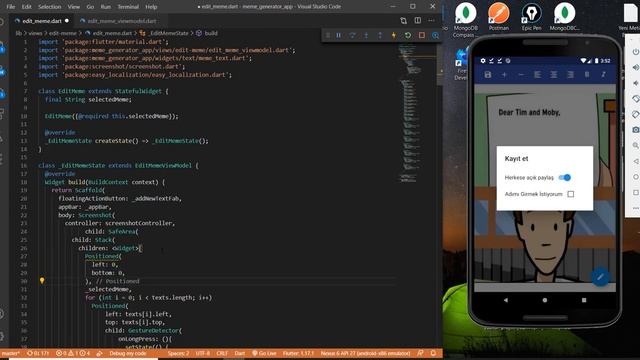Trigger Flutter hot reload lightning icon
The height and width of the screenshot is (360, 640).
click(394, 36)
